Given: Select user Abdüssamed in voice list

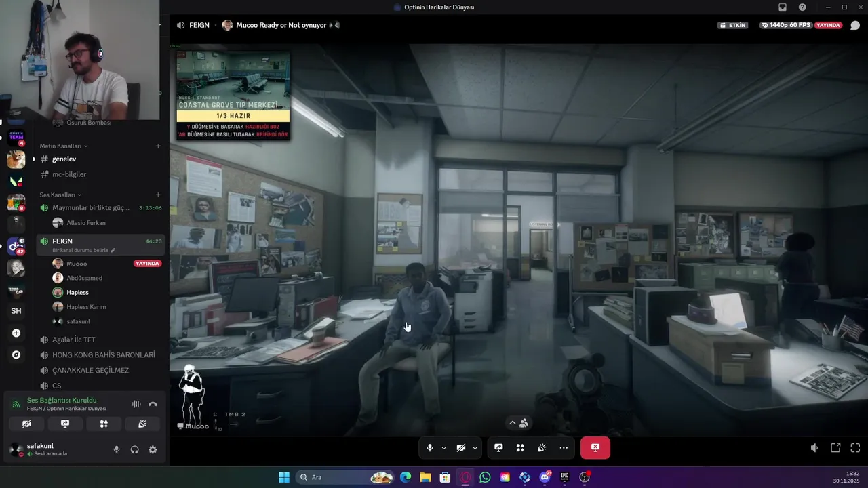Looking at the screenshot, I should click(106, 278).
